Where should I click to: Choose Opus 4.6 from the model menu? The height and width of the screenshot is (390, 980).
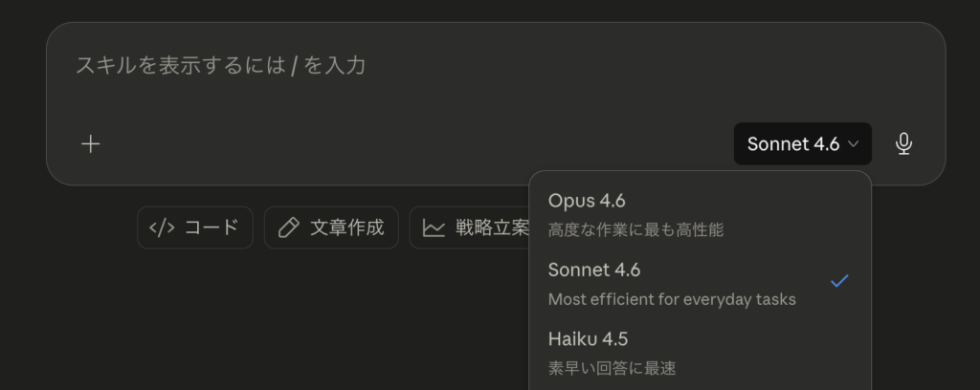[x=587, y=201]
